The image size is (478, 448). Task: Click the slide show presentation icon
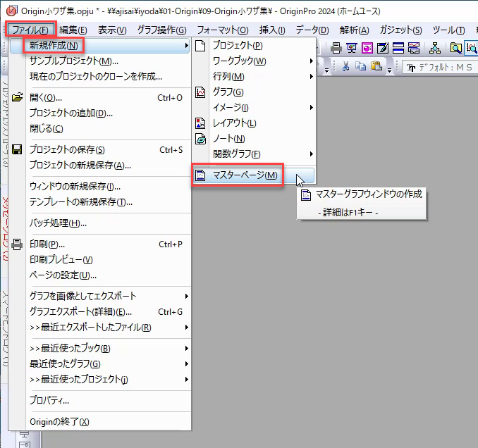pos(352,48)
